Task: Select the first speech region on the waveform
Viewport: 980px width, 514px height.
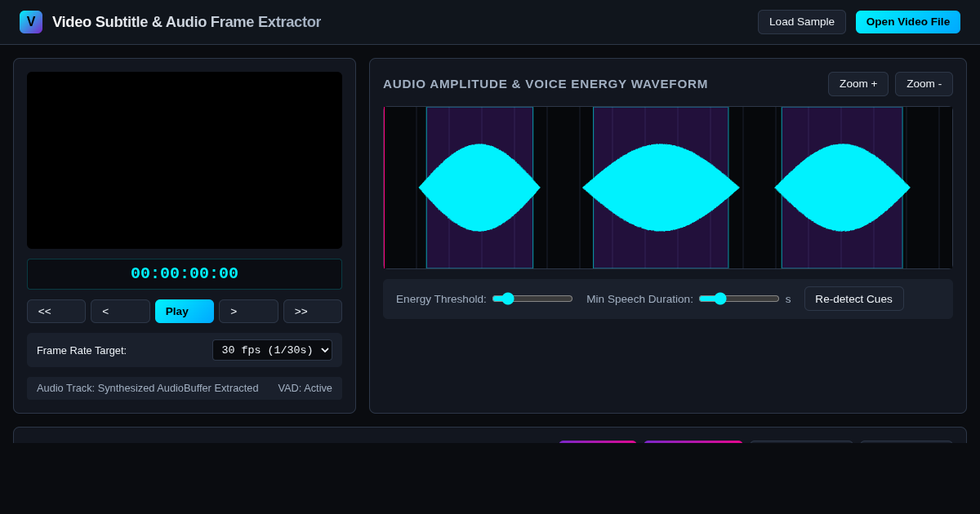Action: (x=479, y=188)
